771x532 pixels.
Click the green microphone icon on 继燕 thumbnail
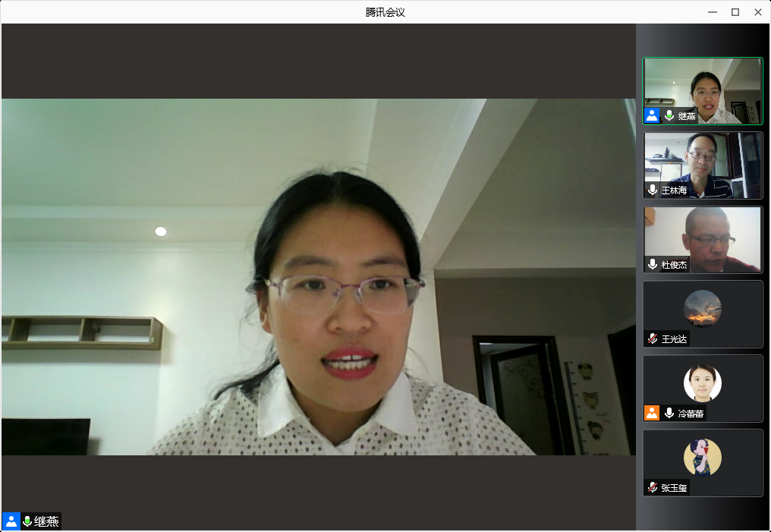pyautogui.click(x=669, y=115)
